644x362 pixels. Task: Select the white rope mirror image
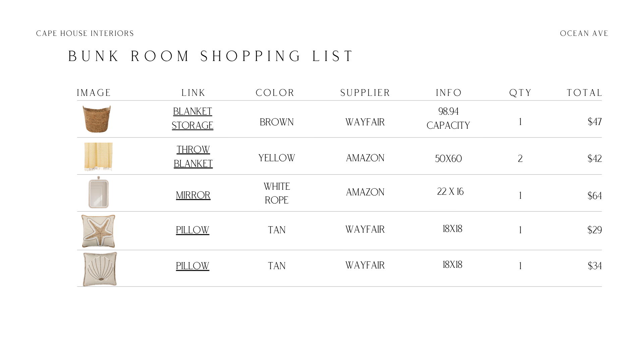click(x=98, y=192)
